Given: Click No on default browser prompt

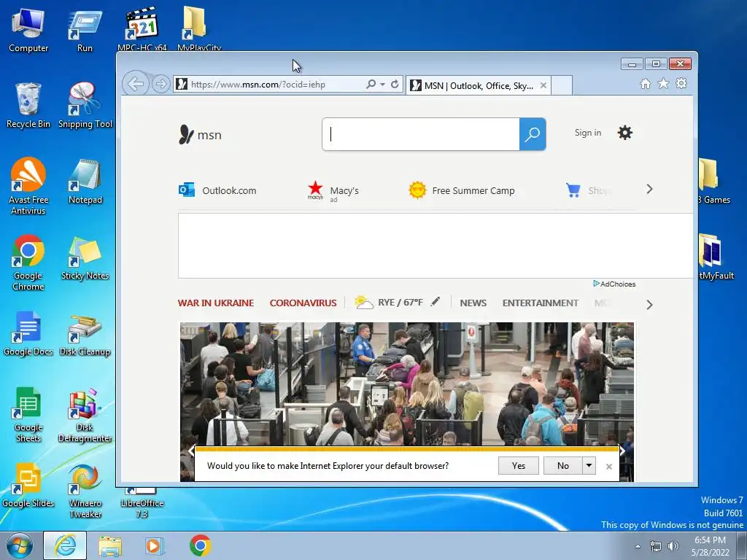Looking at the screenshot, I should click(562, 466).
